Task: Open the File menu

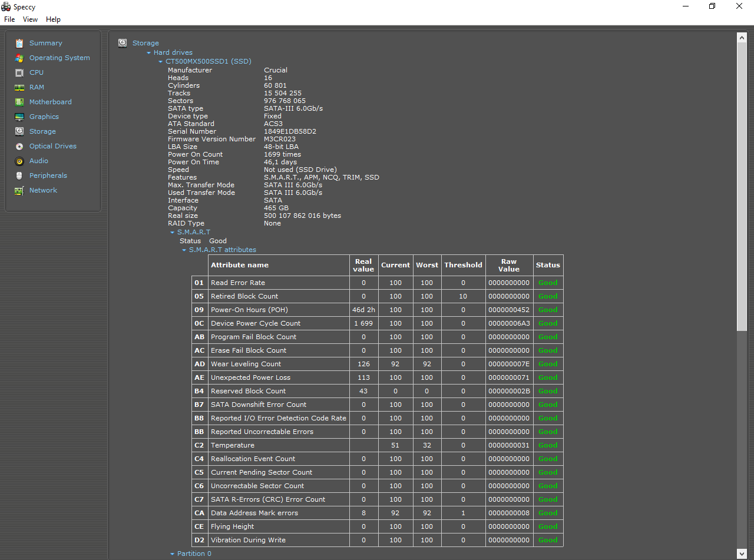Action: point(9,19)
